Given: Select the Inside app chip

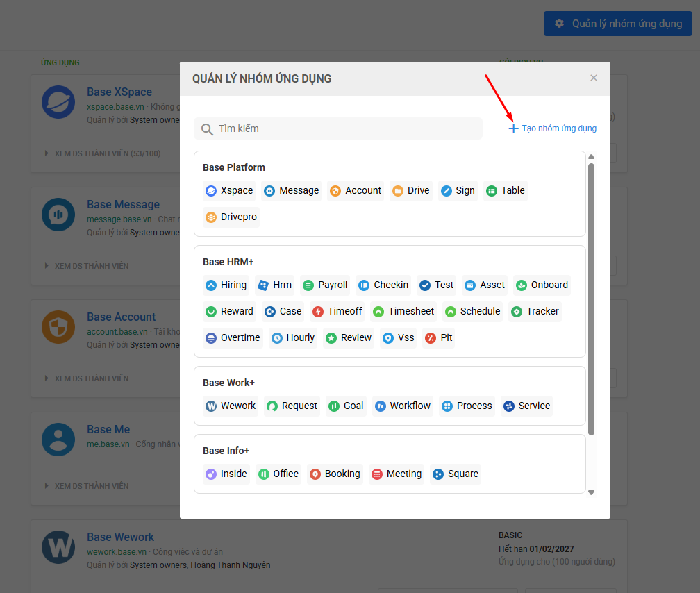Looking at the screenshot, I should (x=226, y=474).
